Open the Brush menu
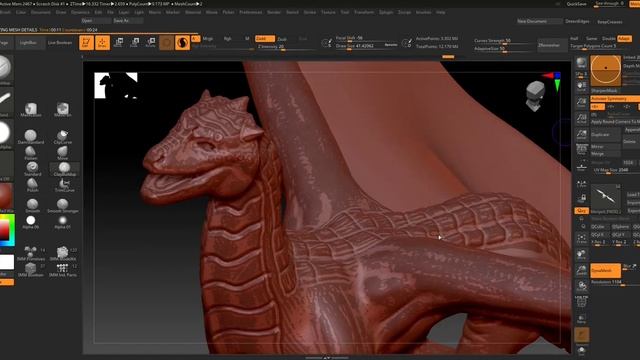The width and height of the screenshot is (640, 360). pos(5,12)
